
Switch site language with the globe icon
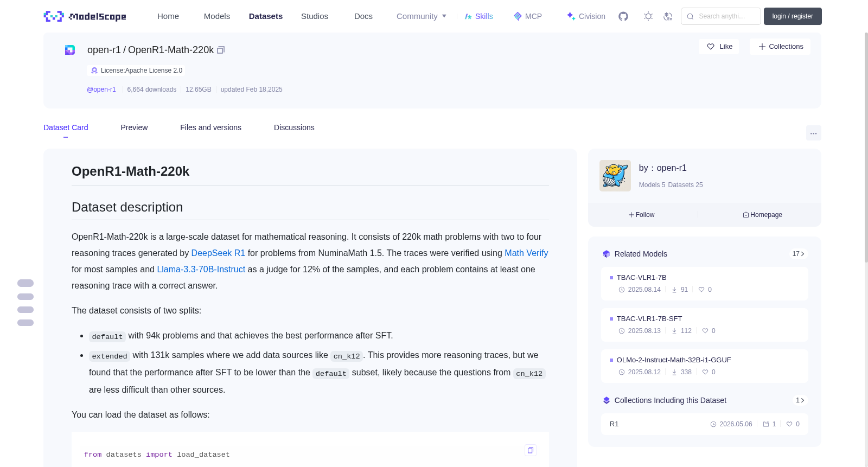click(x=668, y=16)
